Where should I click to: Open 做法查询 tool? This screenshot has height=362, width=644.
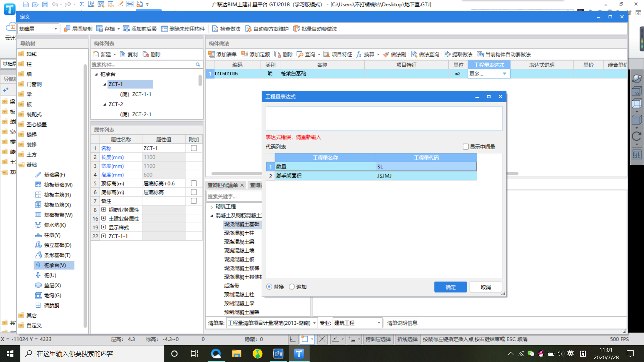click(425, 54)
